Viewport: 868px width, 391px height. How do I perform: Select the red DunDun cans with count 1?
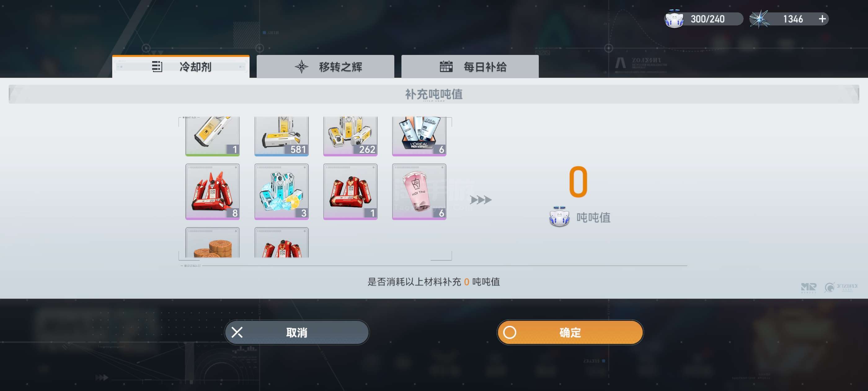pos(350,191)
